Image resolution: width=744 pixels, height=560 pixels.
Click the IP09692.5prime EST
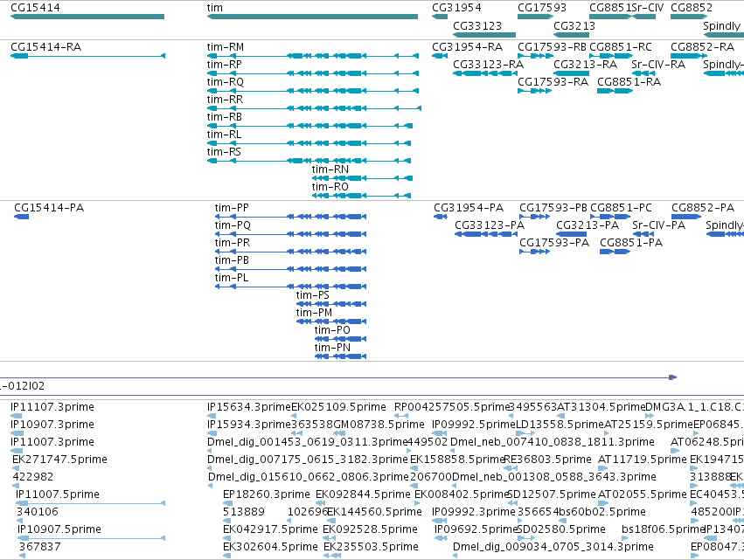441,538
